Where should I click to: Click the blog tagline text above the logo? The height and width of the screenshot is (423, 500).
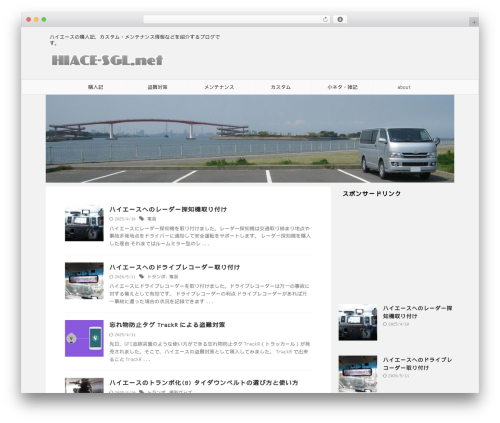(135, 40)
